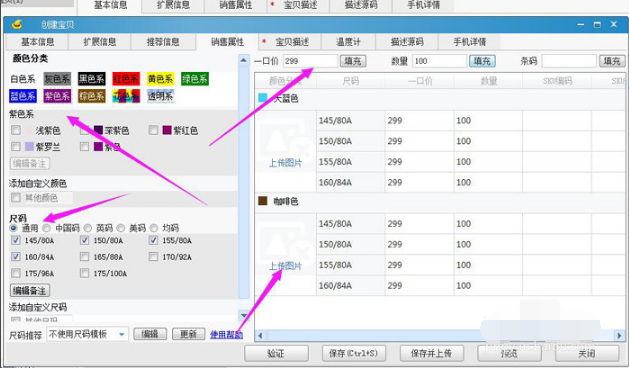The image size is (629, 368).
Task: Check size 175/96A checkbox
Action: point(16,273)
